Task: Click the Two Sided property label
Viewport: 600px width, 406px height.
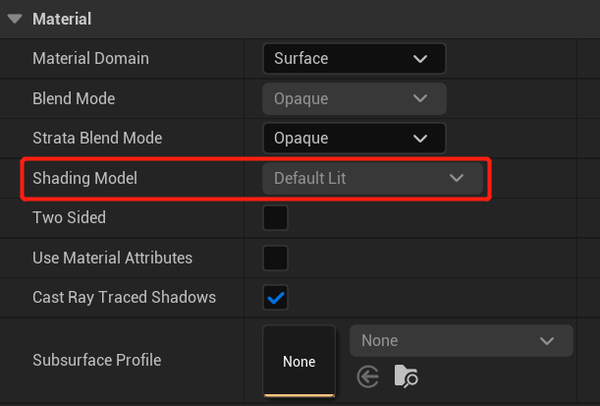Action: pos(69,218)
